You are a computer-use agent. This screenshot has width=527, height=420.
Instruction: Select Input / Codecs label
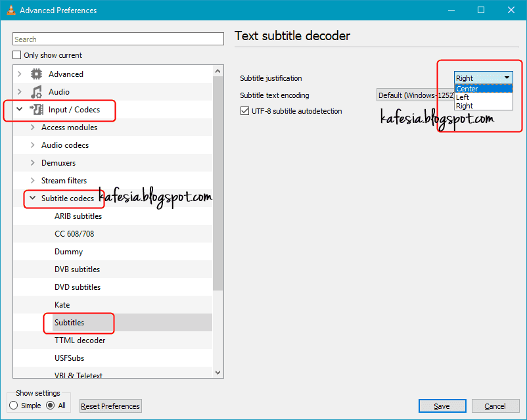coord(74,110)
